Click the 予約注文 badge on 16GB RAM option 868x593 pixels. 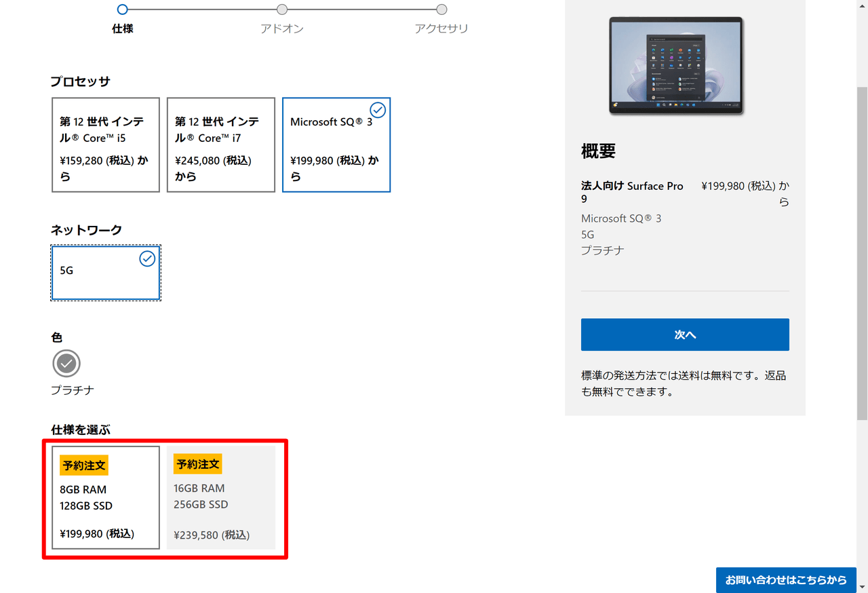[x=198, y=464]
